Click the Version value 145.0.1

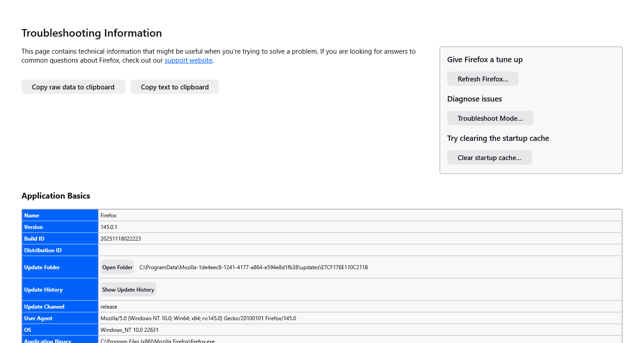(109, 227)
